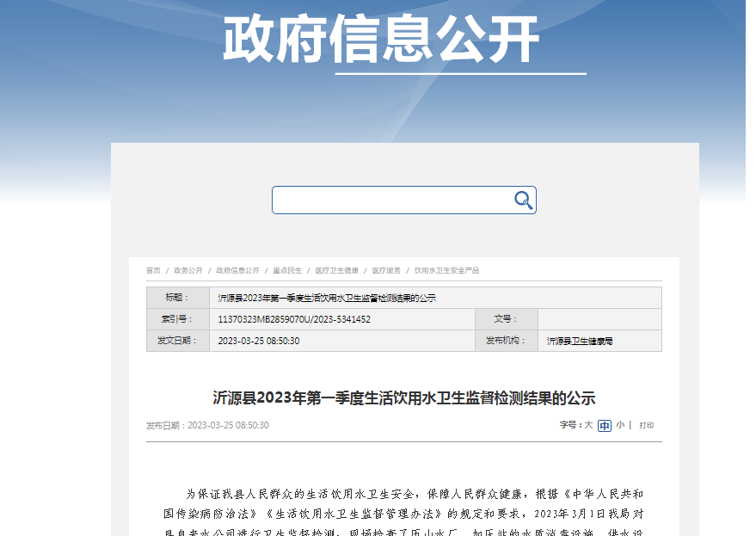Click the 发文日期 value 2023-03-25 08:50:30

(x=259, y=342)
